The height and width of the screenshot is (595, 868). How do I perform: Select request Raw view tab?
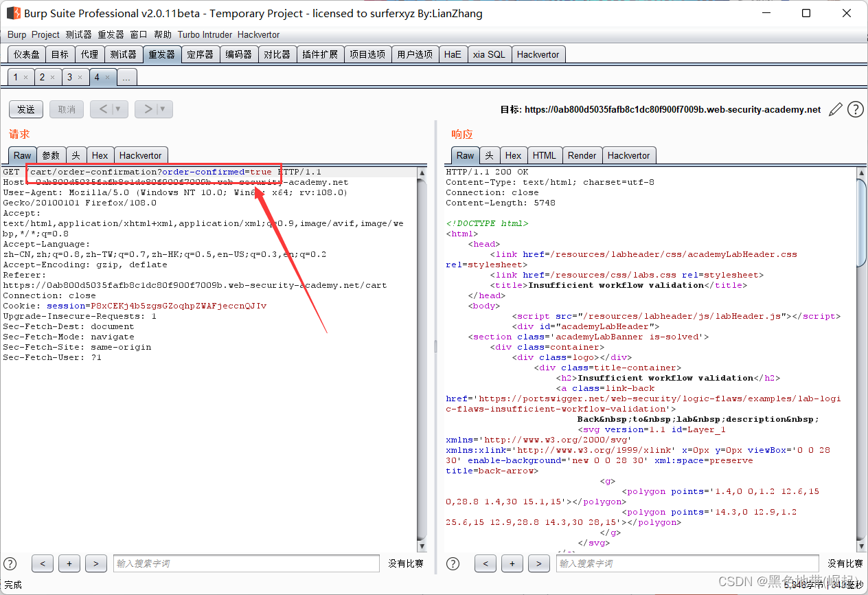click(x=22, y=155)
